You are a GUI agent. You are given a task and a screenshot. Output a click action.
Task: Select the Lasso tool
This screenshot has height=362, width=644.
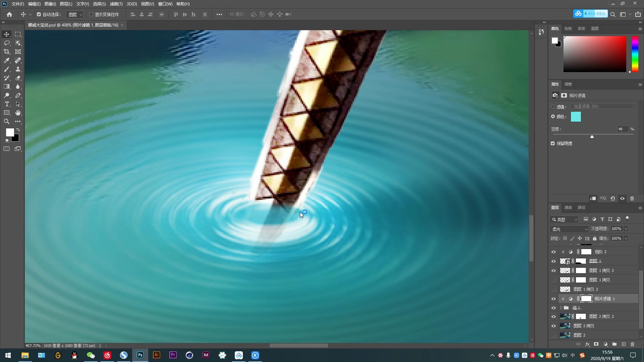pos(7,43)
